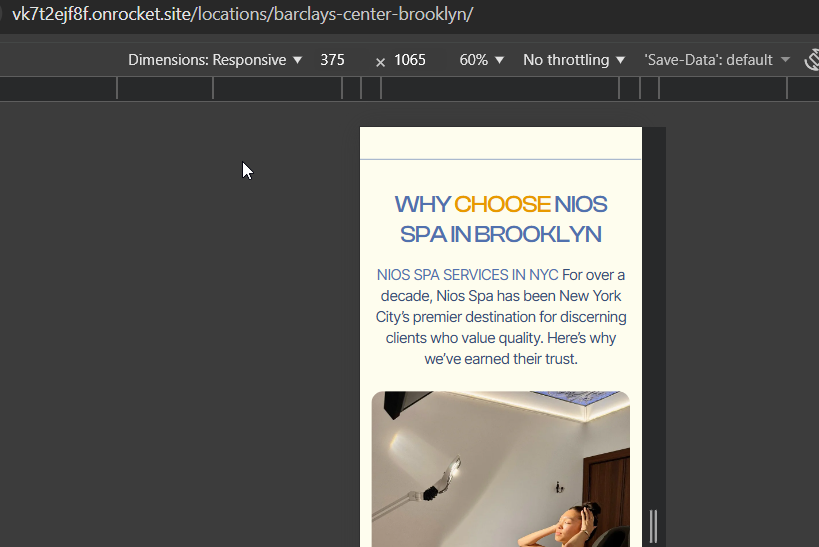Screen dimensions: 819x547
Task: Open the 60% zoom dropdown
Action: [x=481, y=60]
